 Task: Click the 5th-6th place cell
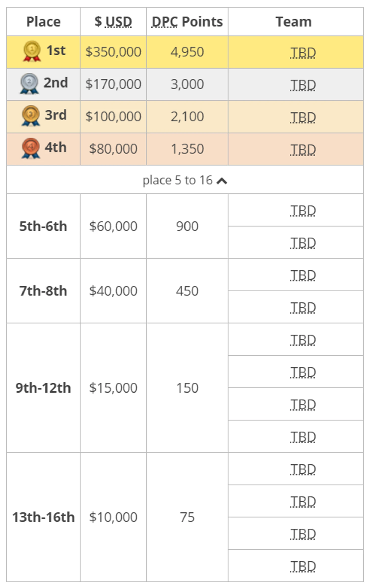point(43,226)
